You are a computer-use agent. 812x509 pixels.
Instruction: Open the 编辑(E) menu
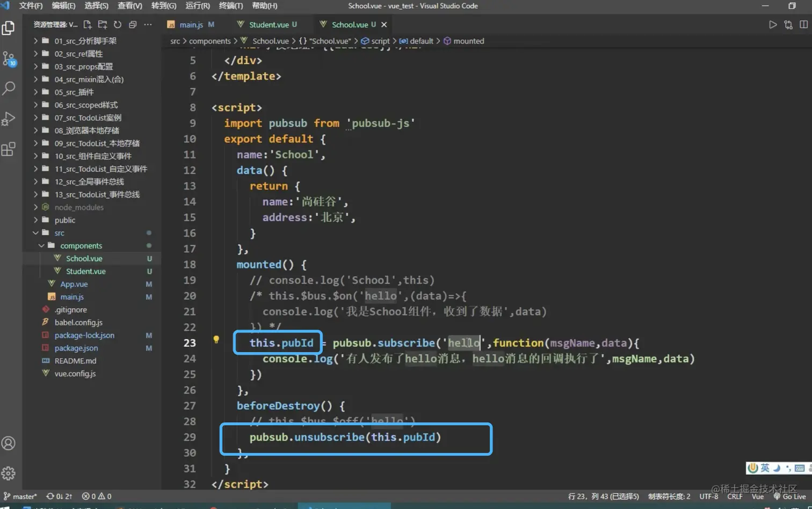[x=63, y=5]
